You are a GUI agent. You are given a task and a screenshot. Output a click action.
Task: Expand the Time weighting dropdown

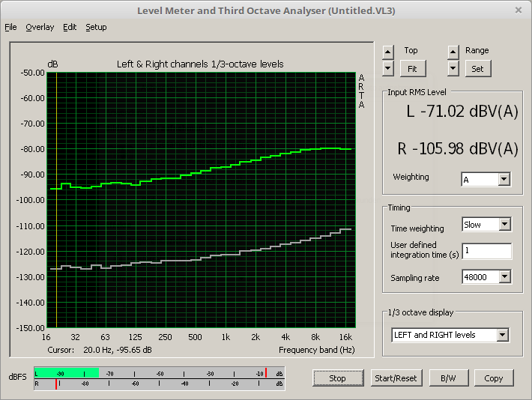tap(504, 224)
